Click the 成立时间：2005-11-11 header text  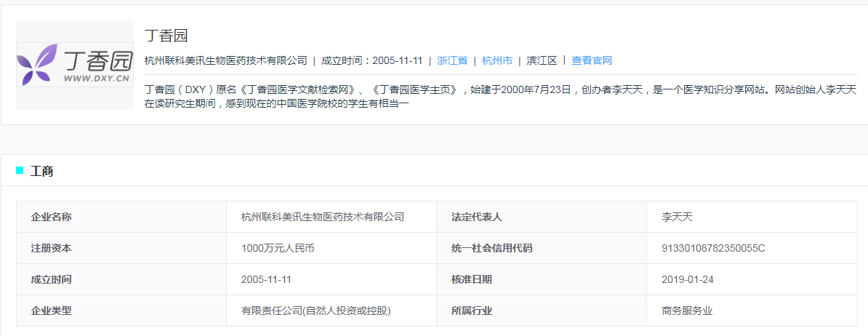click(372, 61)
